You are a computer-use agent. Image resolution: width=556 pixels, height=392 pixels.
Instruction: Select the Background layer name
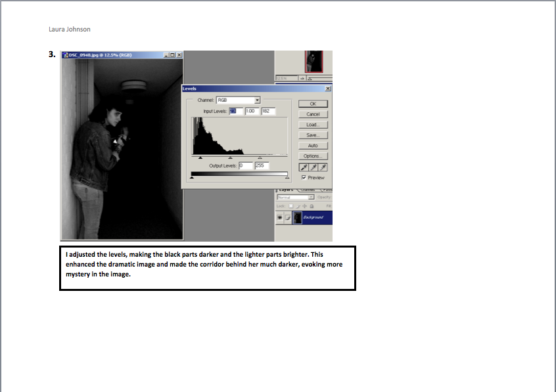coord(313,217)
